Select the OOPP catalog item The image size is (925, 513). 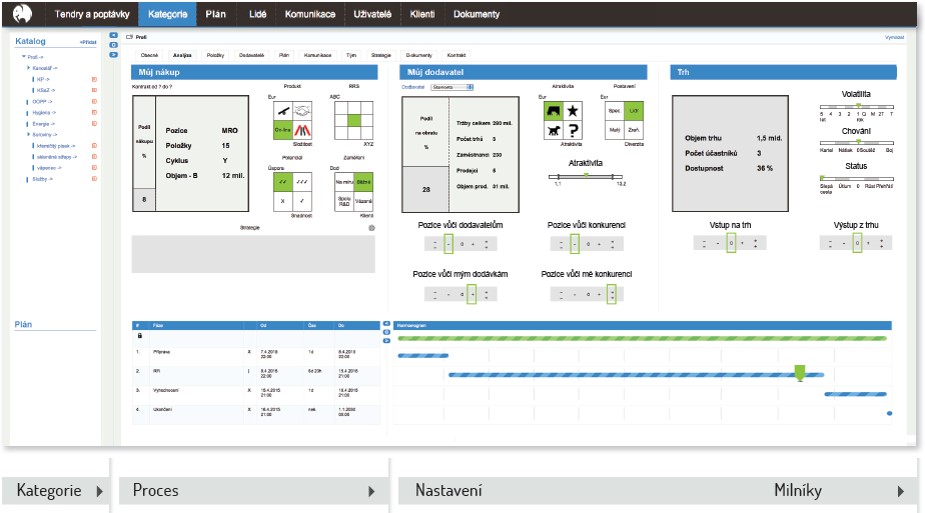click(42, 101)
